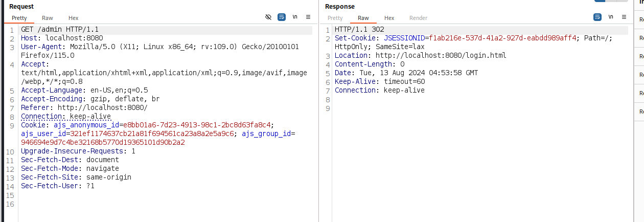Viewport: 644px width, 222px height.
Task: Click the 'Content-Length: 0' response header
Action: [370, 64]
